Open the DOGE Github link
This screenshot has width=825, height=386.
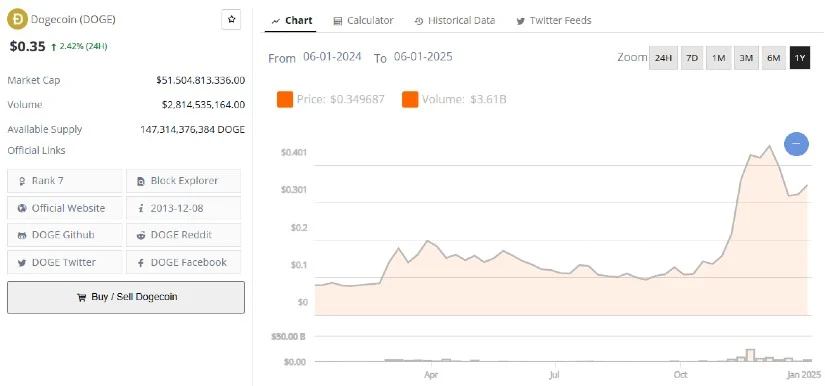(65, 235)
